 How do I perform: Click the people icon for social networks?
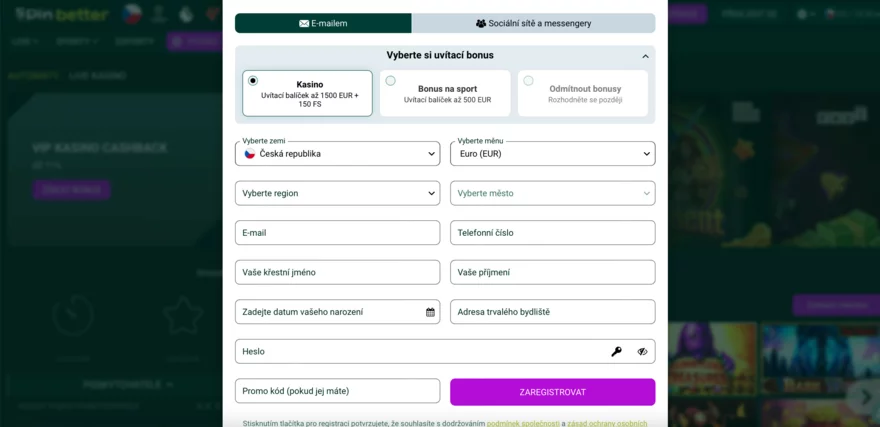[481, 23]
